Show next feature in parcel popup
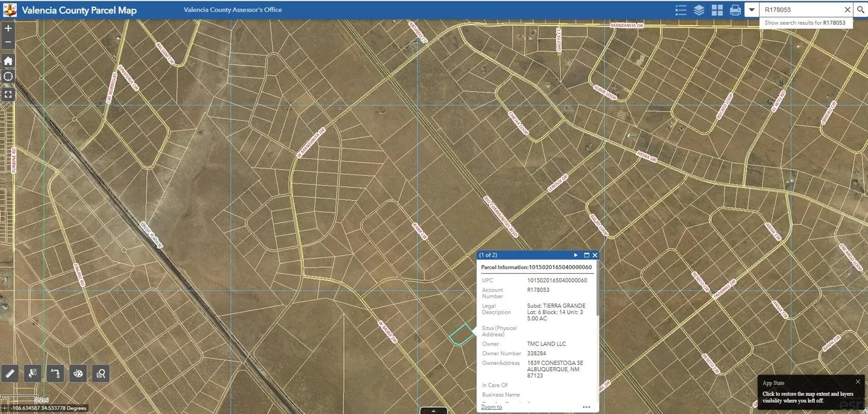 576,255
